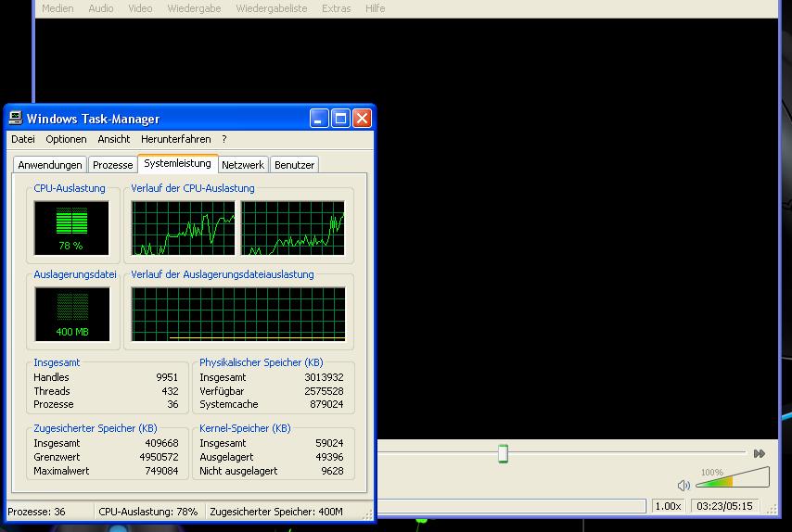The width and height of the screenshot is (792, 532).
Task: Click the 03:23/05:15 time display
Action: click(x=724, y=506)
